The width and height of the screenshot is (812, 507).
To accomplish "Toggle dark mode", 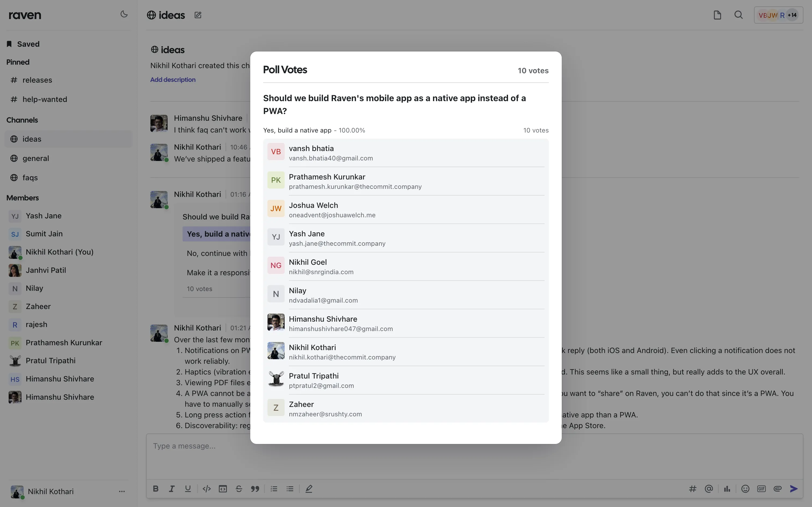I will tap(124, 14).
